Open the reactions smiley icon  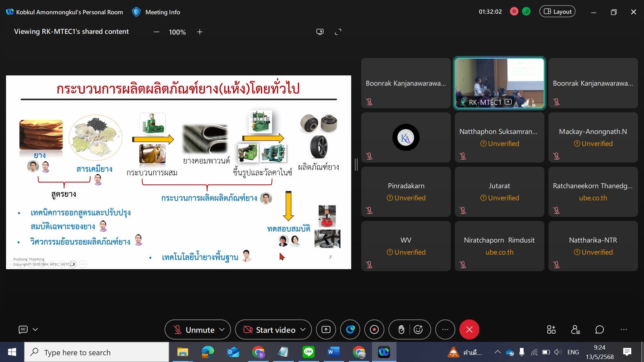point(418,330)
